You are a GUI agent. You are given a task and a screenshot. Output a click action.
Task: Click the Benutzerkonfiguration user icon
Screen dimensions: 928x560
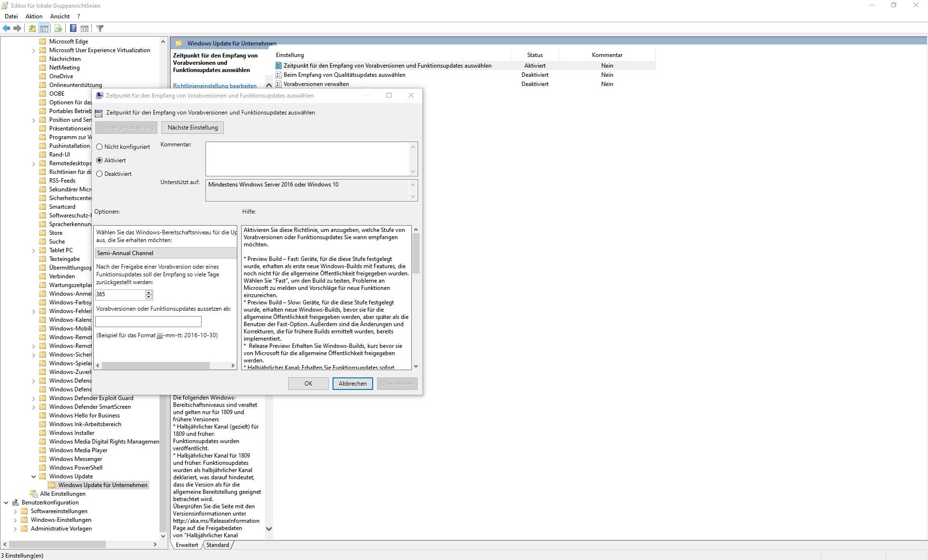[15, 503]
